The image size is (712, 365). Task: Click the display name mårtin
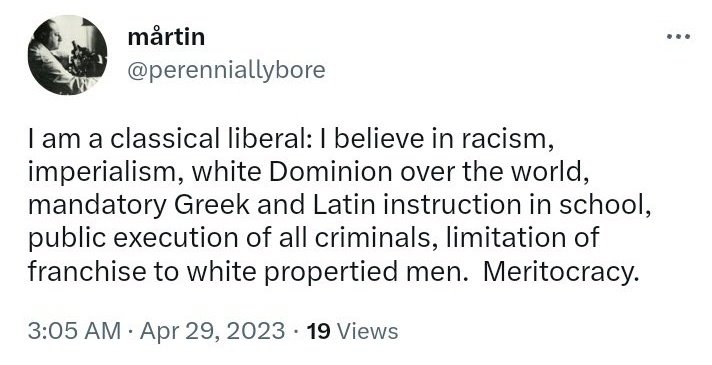click(x=166, y=36)
